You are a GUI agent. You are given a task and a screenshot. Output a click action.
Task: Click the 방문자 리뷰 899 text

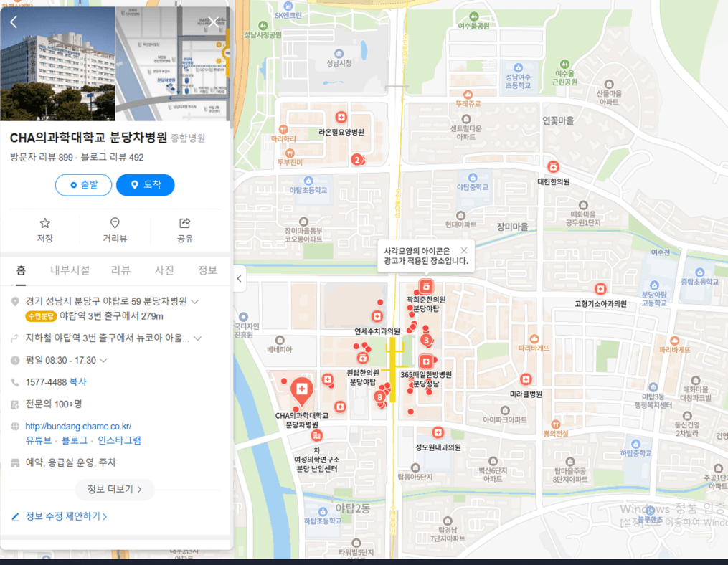(x=42, y=158)
